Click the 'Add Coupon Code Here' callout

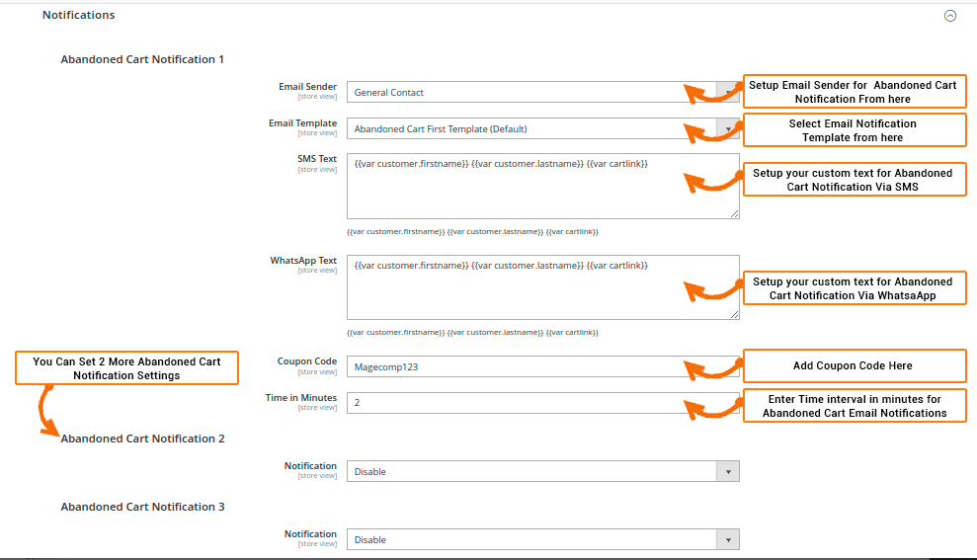point(854,365)
